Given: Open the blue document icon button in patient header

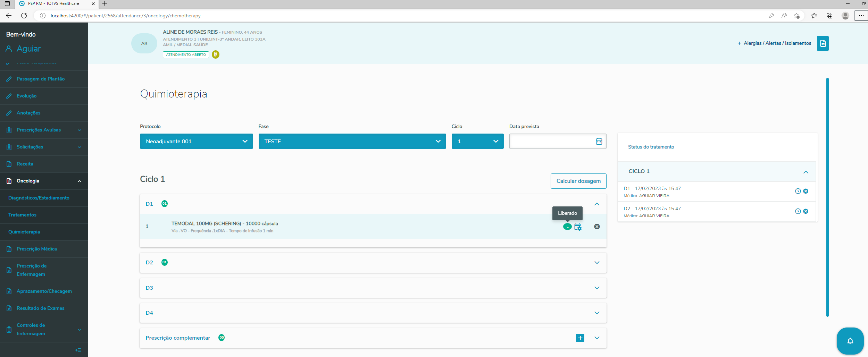Looking at the screenshot, I should 823,43.
